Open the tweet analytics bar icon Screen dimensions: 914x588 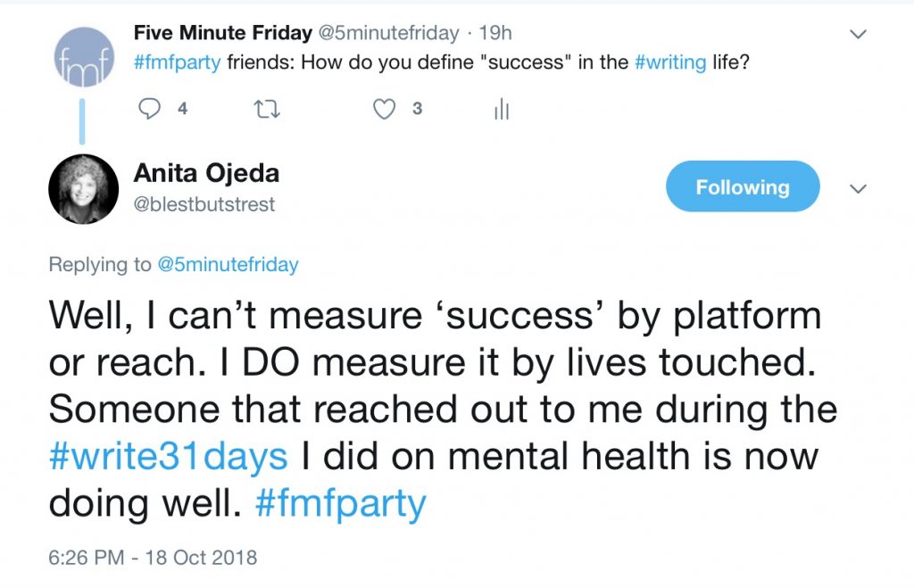tap(501, 109)
